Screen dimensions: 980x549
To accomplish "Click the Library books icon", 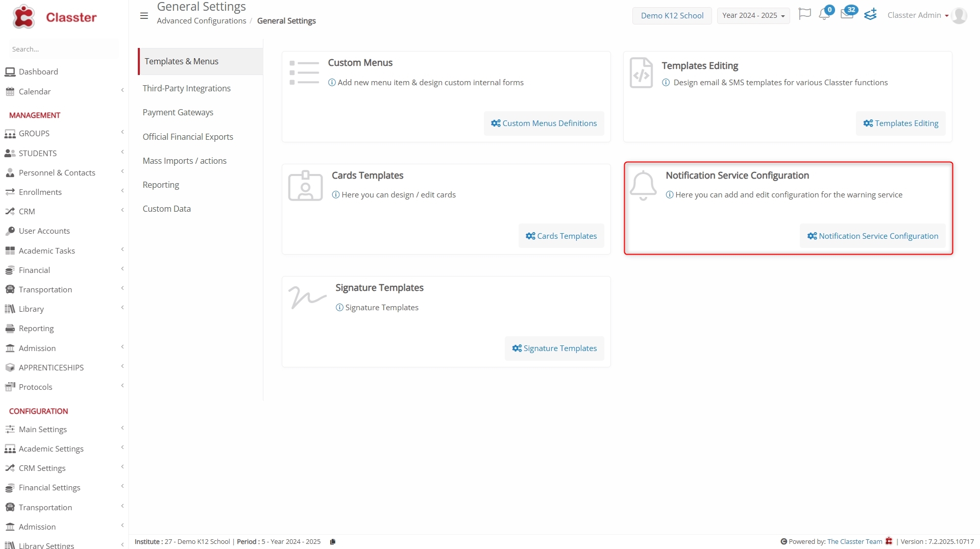I will (x=10, y=309).
